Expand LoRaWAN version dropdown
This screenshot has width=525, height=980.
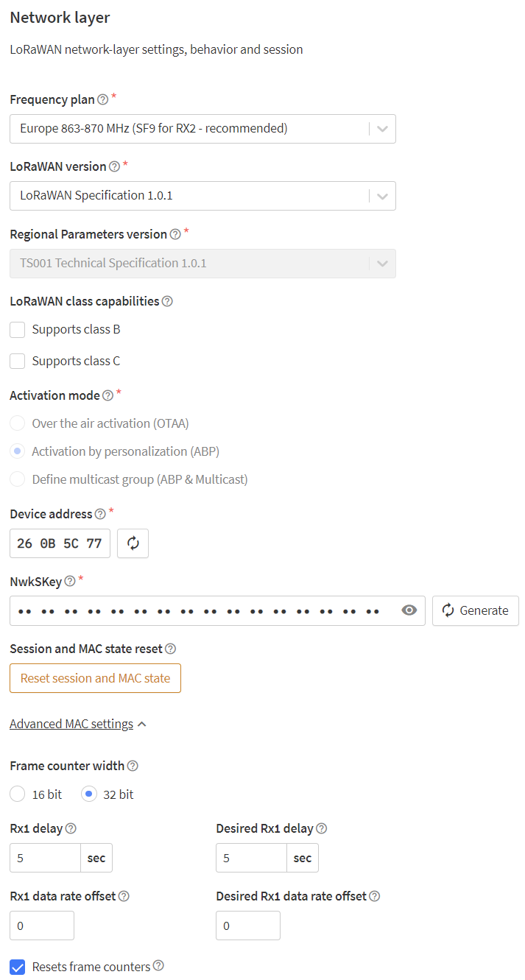[x=202, y=196]
